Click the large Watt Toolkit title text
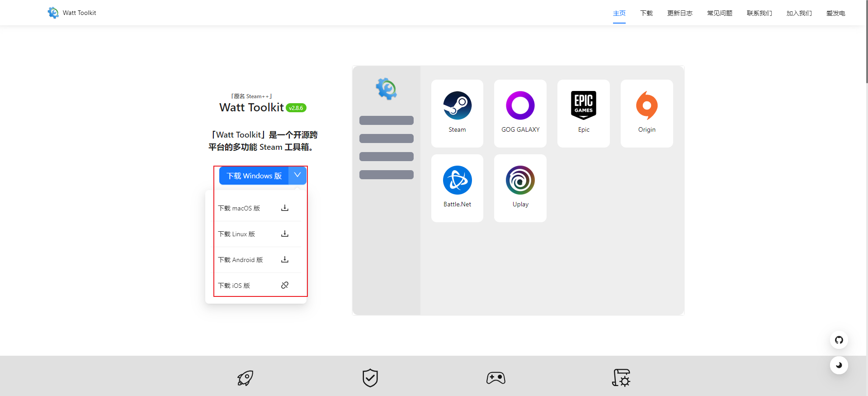The width and height of the screenshot is (868, 396). (251, 107)
